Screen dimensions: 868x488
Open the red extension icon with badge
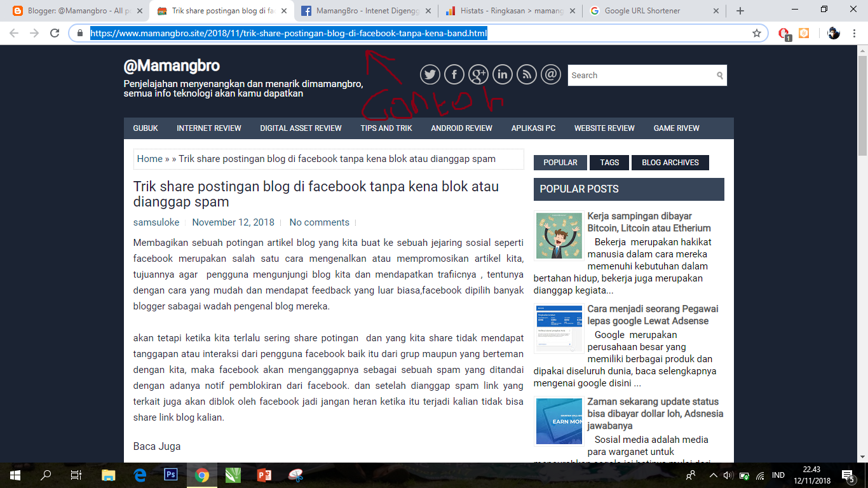tap(785, 34)
